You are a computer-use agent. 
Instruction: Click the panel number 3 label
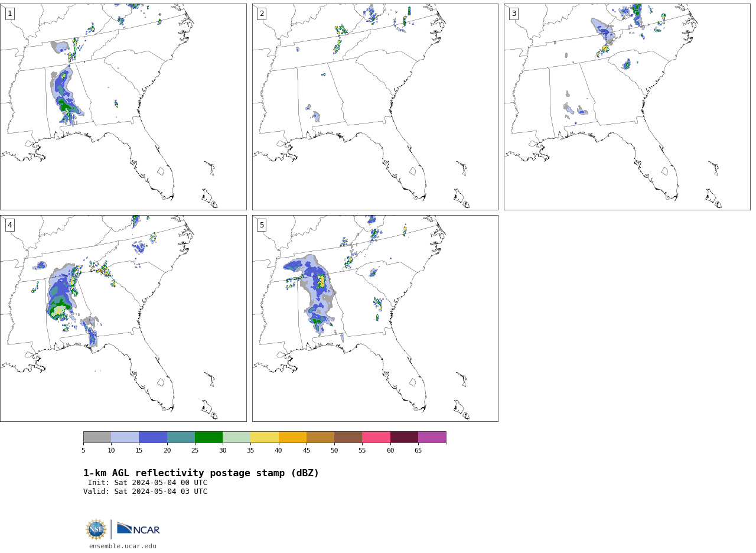(x=513, y=14)
